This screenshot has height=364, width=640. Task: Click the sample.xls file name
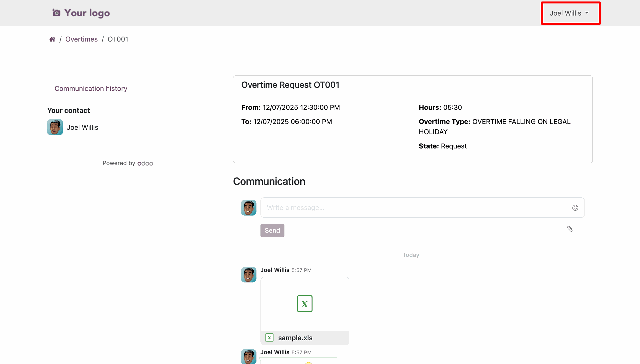pos(295,338)
